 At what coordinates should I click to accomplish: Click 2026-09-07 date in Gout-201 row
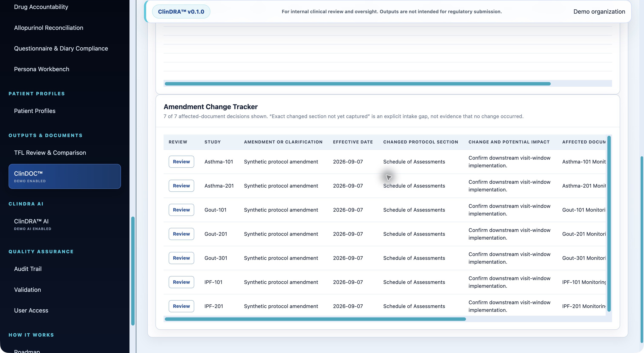point(348,234)
